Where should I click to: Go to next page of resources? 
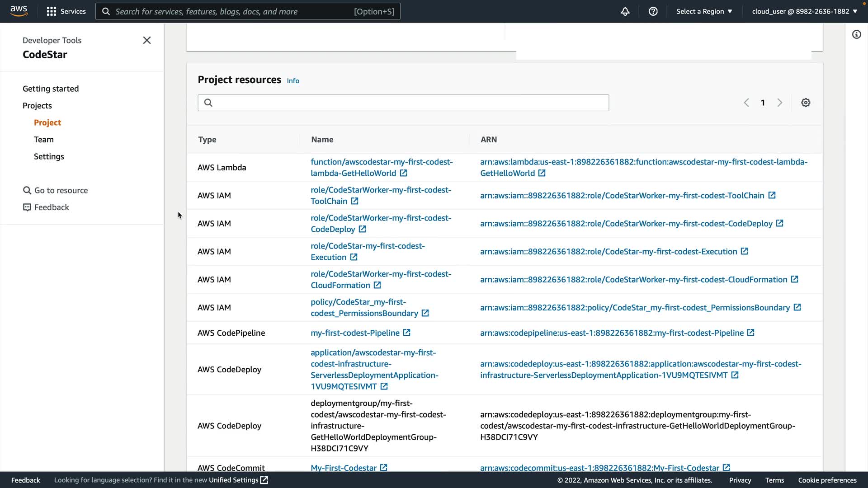tap(780, 103)
